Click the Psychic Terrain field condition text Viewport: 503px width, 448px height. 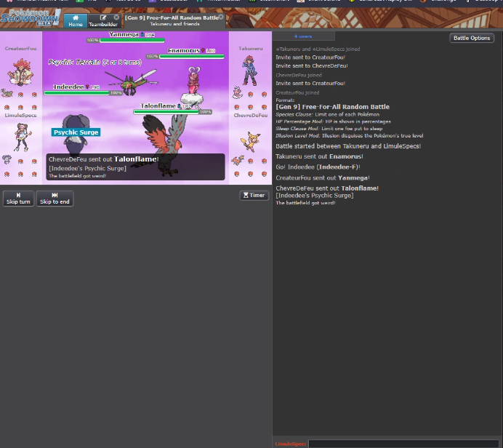tap(94, 63)
